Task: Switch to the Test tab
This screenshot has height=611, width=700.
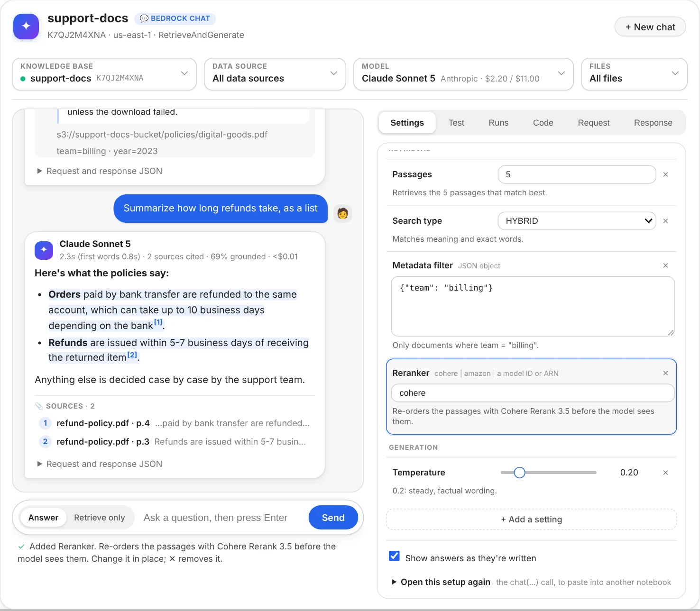Action: tap(456, 123)
